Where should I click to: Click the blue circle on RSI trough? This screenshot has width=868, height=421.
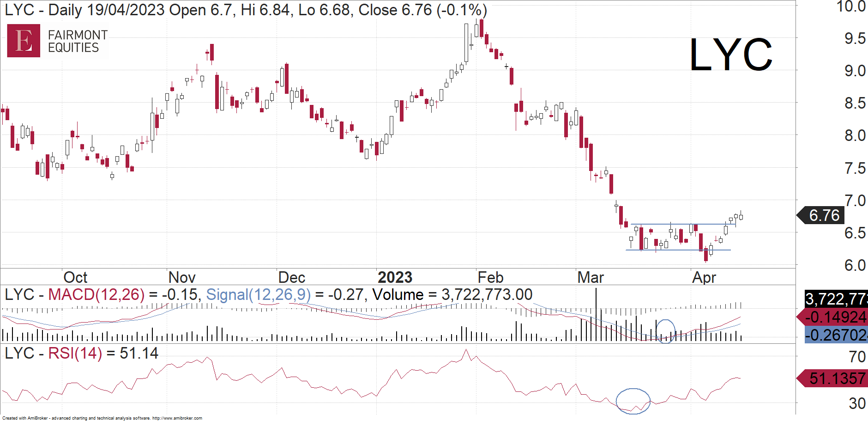(x=633, y=401)
